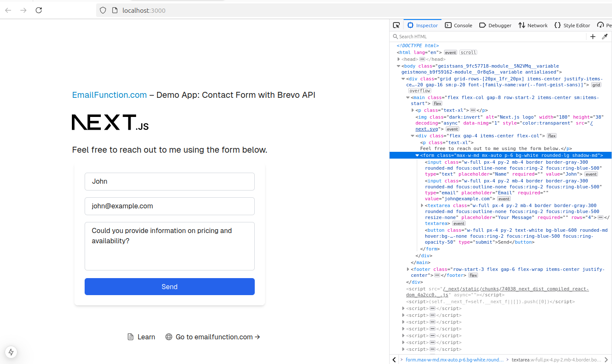Click the Search HTML field

click(x=489, y=37)
